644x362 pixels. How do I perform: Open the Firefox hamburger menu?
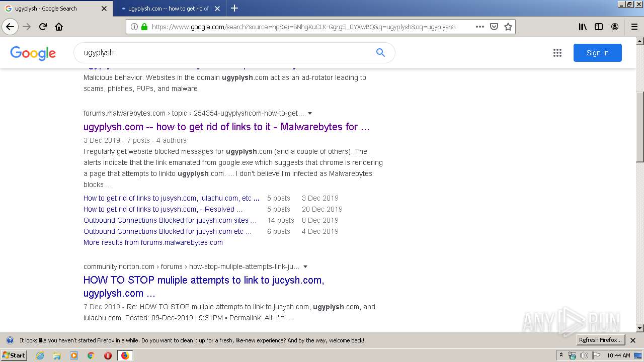(x=634, y=27)
